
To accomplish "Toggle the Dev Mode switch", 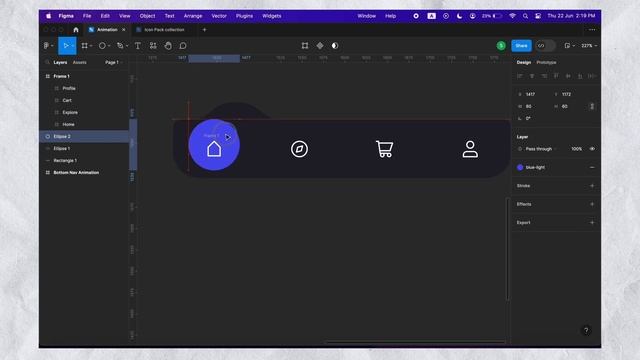I will coord(545,46).
